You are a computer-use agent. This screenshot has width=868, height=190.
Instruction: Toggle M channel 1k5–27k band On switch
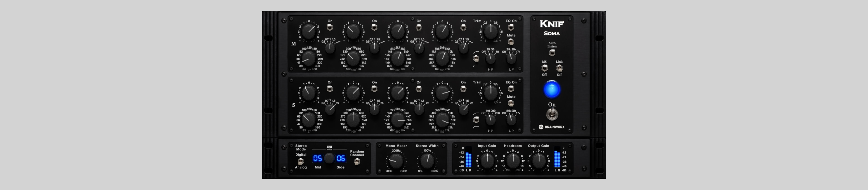tap(463, 27)
